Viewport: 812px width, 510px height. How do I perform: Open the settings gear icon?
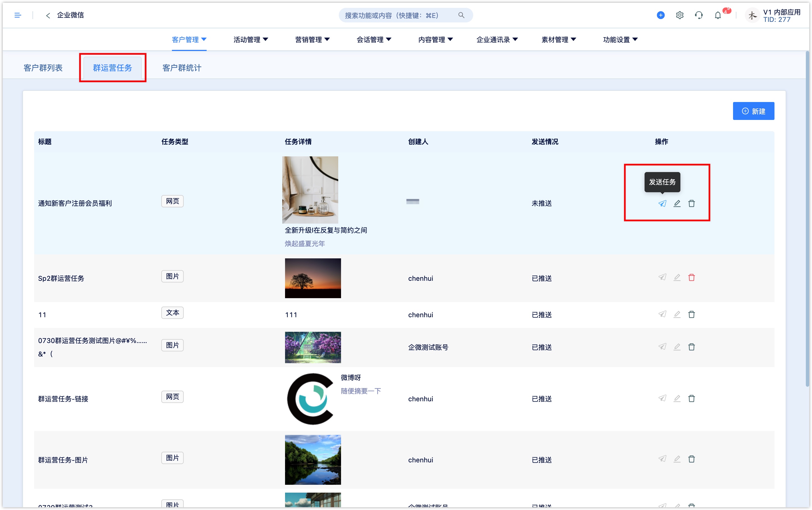(x=680, y=15)
